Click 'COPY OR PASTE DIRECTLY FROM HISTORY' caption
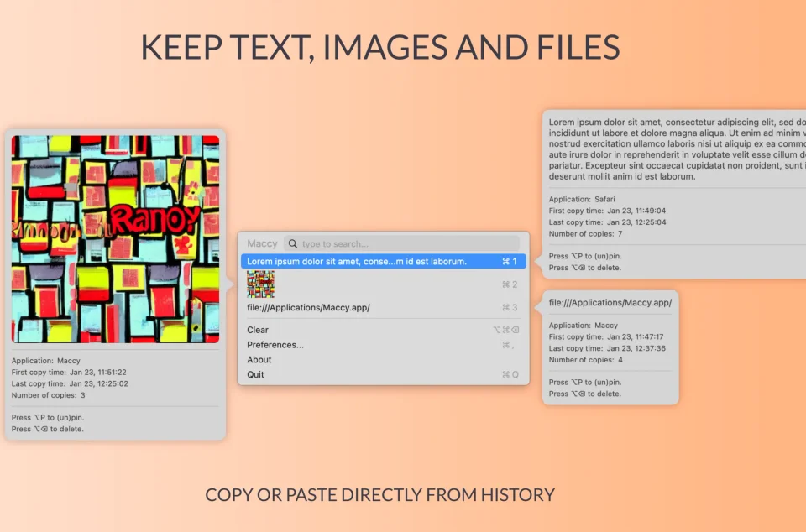The image size is (806, 532). pos(379,494)
